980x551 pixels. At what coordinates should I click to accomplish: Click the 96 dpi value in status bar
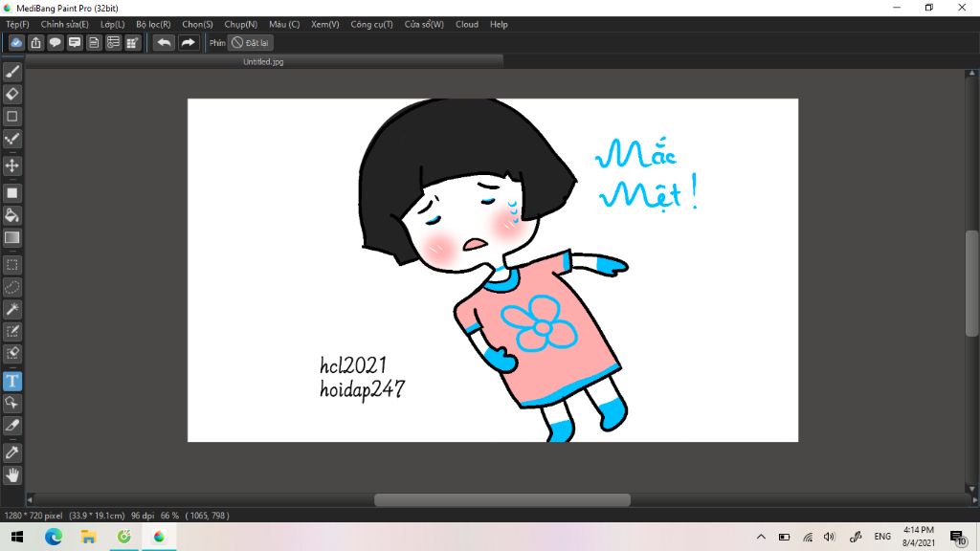(x=143, y=516)
